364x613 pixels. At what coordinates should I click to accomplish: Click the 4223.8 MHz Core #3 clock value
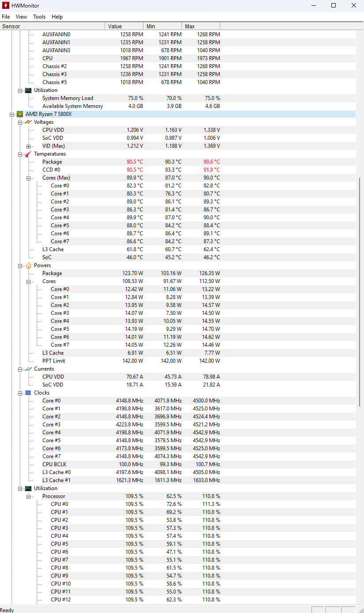[130, 425]
